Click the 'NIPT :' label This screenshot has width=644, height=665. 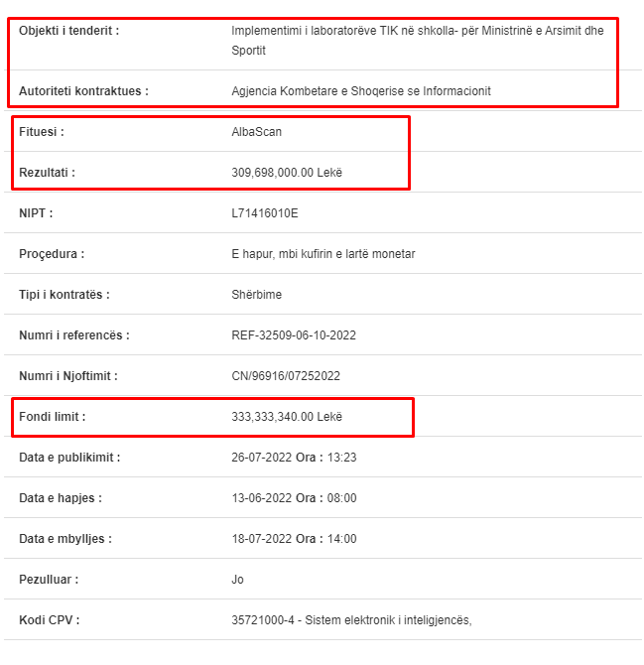click(36, 213)
